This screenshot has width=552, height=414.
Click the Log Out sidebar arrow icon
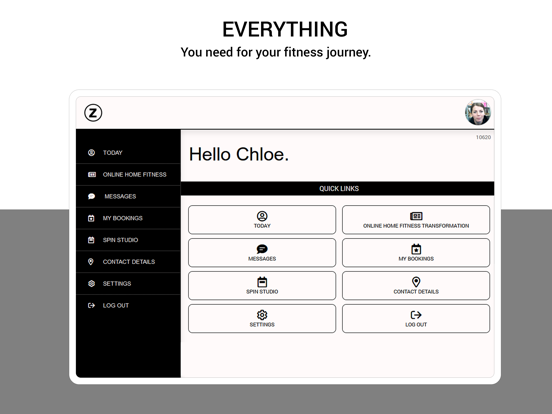pyautogui.click(x=92, y=305)
